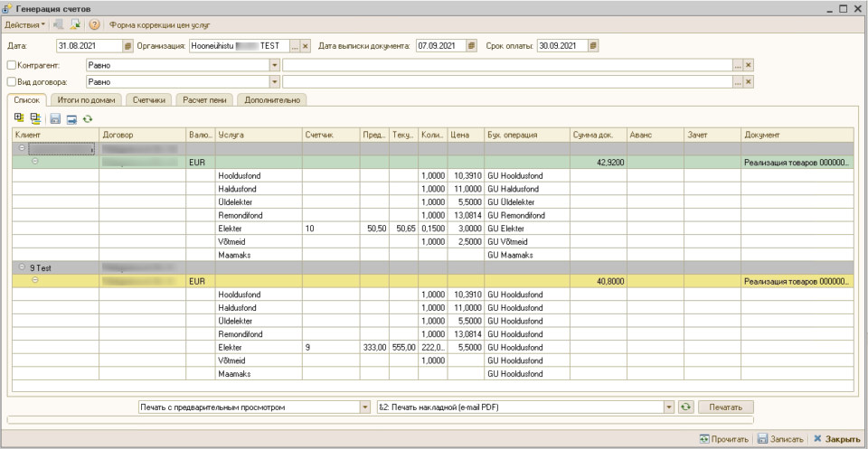Select previous reading cell 50,50
Viewport: 868px width, 449px height.
[374, 229]
